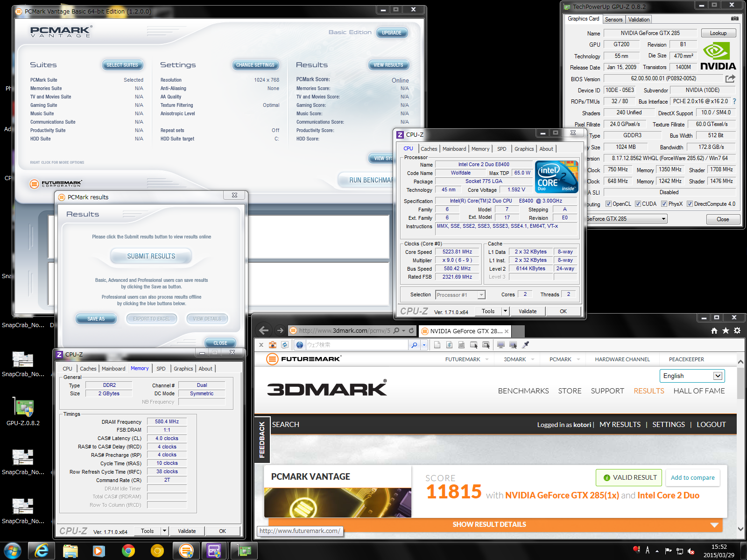Click the SnapCrab color picker eyedropper icon
The height and width of the screenshot is (560, 747).
[525, 345]
